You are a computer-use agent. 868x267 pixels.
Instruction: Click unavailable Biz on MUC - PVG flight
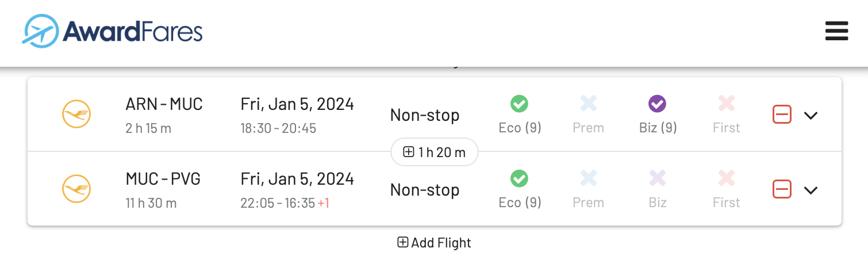[658, 189]
